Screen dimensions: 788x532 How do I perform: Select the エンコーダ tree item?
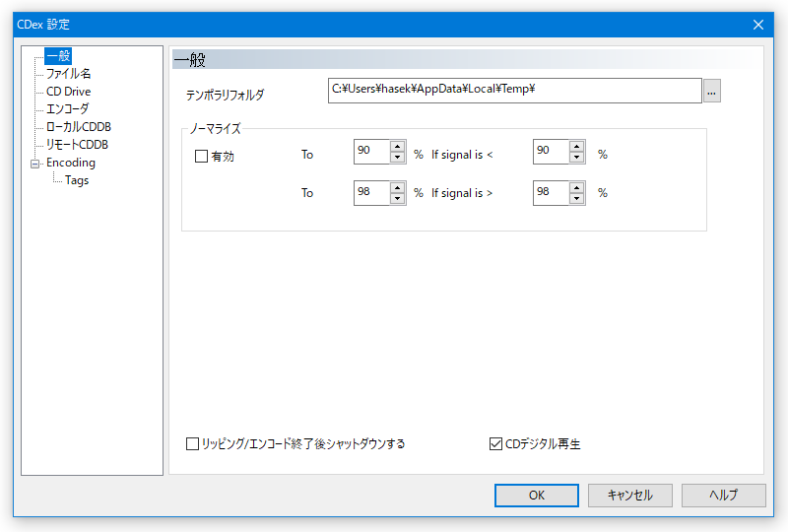point(67,109)
